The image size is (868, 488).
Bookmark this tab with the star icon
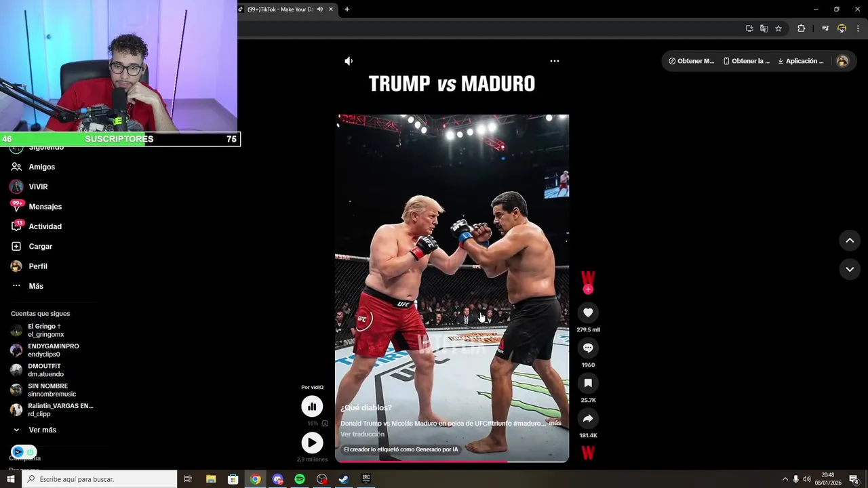[x=778, y=28]
